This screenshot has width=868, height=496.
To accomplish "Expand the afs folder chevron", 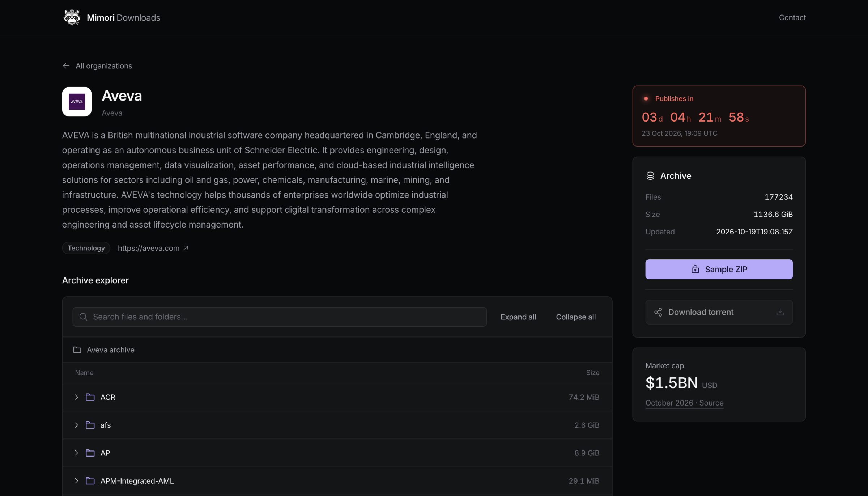I will coord(76,425).
